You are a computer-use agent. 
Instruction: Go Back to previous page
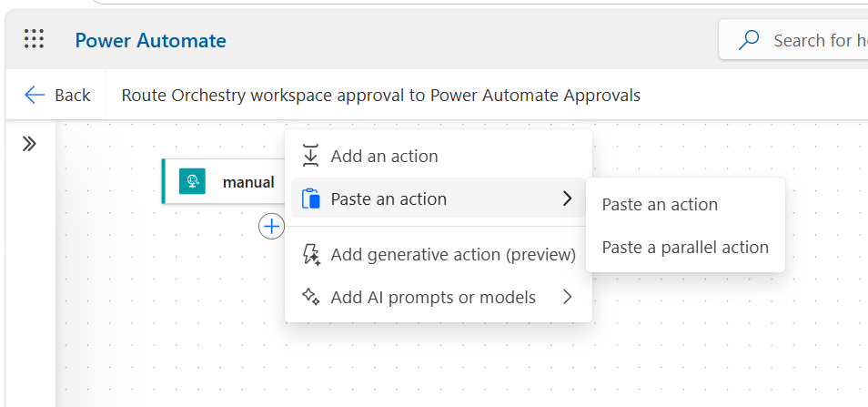pos(57,96)
